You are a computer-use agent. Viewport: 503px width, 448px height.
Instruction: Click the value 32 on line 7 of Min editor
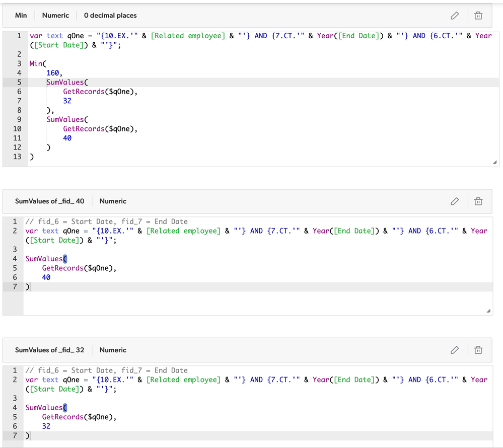click(x=67, y=101)
